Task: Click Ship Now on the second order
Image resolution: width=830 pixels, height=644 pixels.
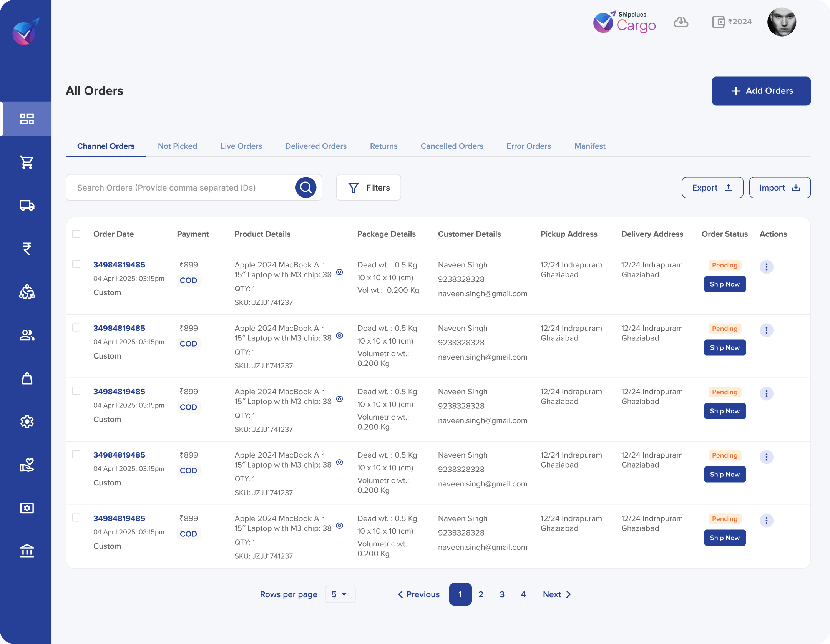Action: tap(724, 348)
